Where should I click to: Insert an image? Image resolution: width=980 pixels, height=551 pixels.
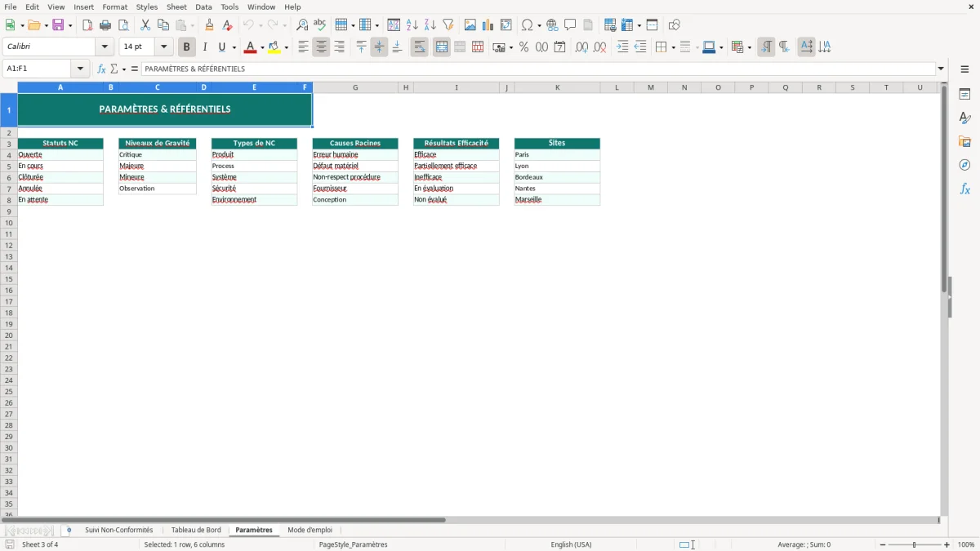(470, 25)
